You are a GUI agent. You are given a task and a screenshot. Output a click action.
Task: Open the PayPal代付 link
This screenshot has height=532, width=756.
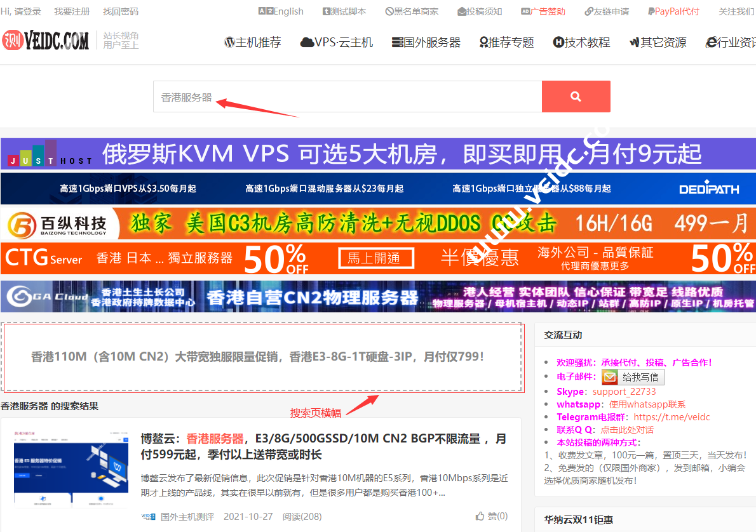coord(673,11)
